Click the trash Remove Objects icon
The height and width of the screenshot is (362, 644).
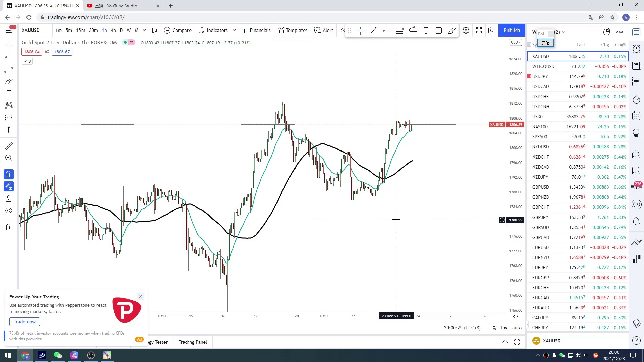tap(9, 227)
